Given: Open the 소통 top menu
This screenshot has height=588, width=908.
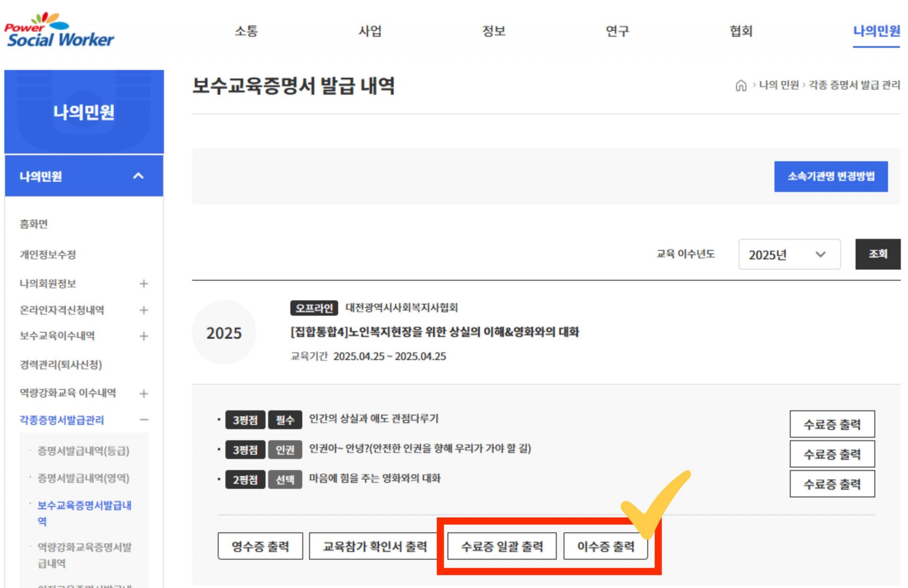Looking at the screenshot, I should (x=246, y=31).
